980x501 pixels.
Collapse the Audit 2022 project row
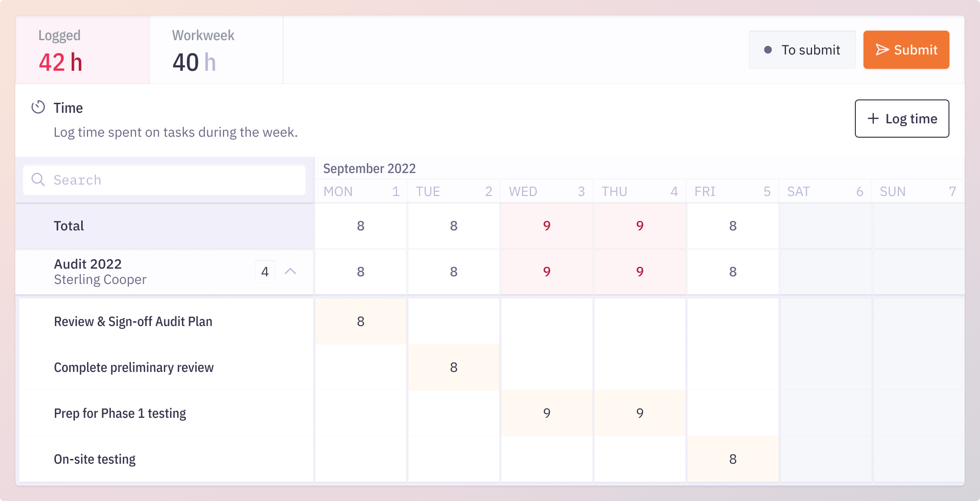pos(290,272)
